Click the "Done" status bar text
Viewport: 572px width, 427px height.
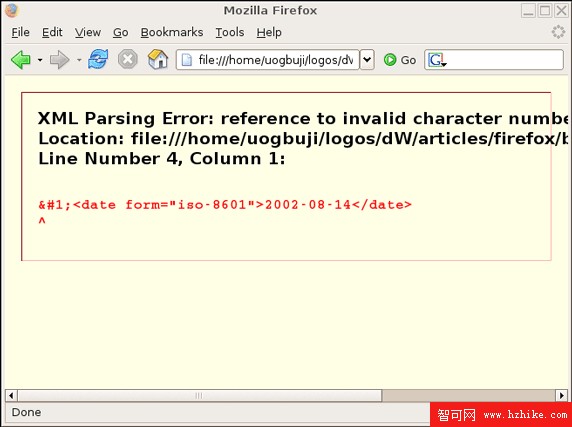point(26,412)
